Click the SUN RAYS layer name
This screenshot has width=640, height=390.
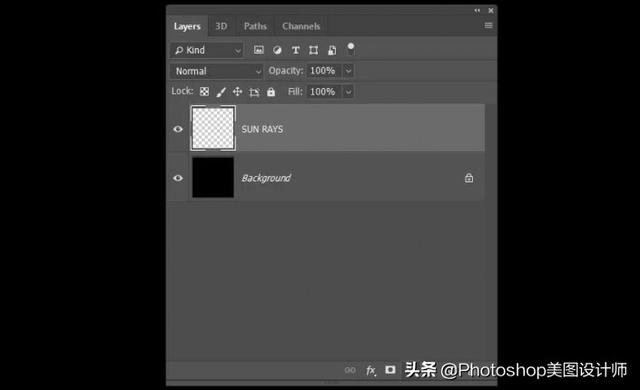point(262,129)
